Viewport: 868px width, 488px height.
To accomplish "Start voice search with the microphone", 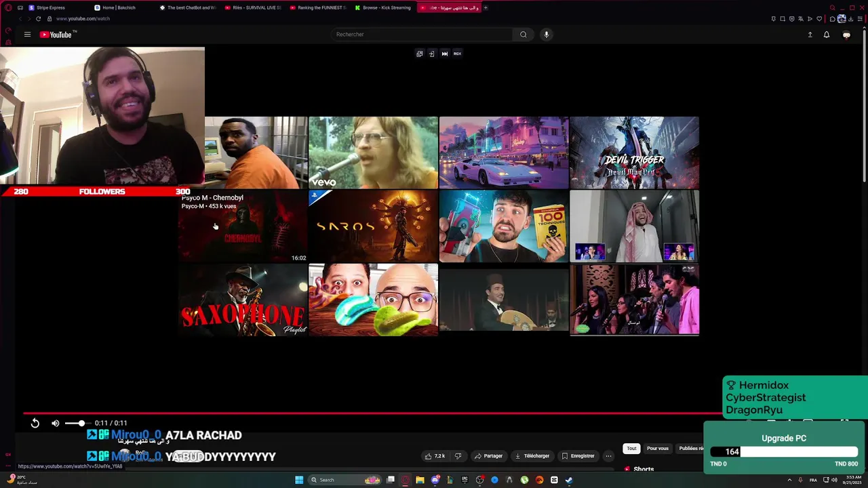I will 546,35.
